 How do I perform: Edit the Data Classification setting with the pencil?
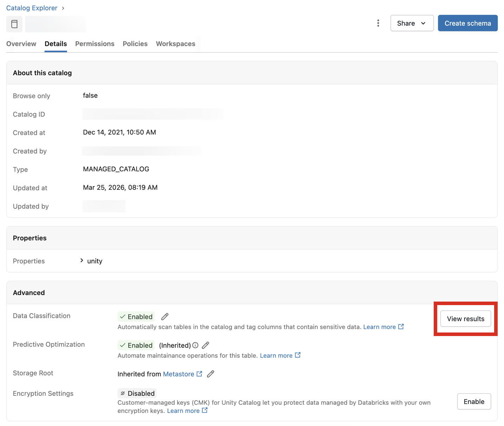tap(164, 316)
